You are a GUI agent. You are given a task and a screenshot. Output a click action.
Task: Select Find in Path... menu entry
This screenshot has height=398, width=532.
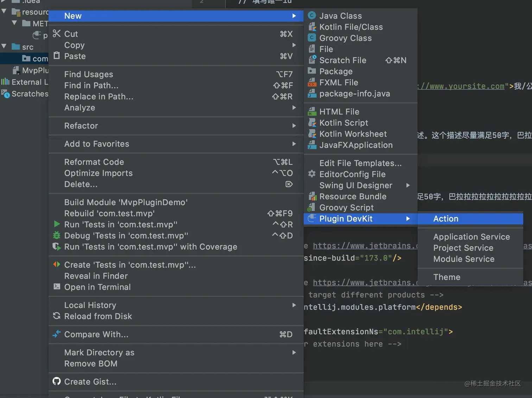[x=176, y=85]
